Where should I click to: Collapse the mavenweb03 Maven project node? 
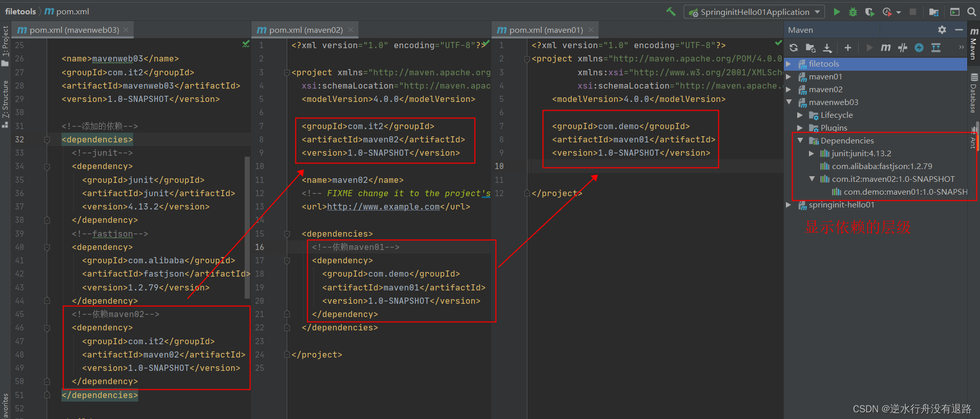point(789,102)
